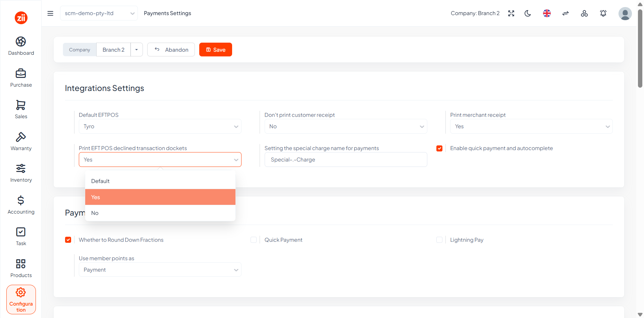Save the payments settings

coord(216,50)
